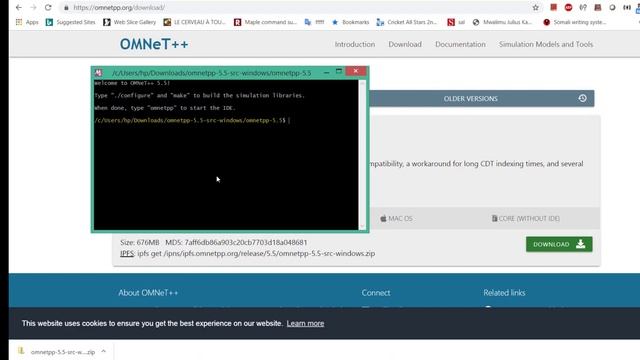Open the Download nav item
Viewport: 640px width, 360px height.
(x=405, y=44)
